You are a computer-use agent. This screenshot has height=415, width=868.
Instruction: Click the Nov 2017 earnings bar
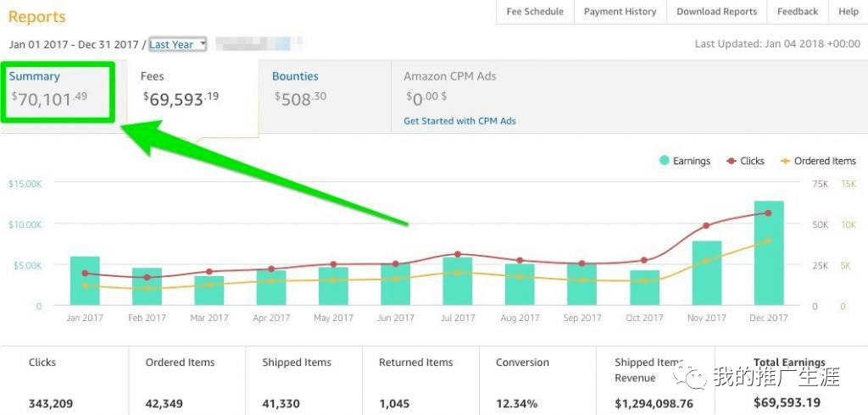707,274
